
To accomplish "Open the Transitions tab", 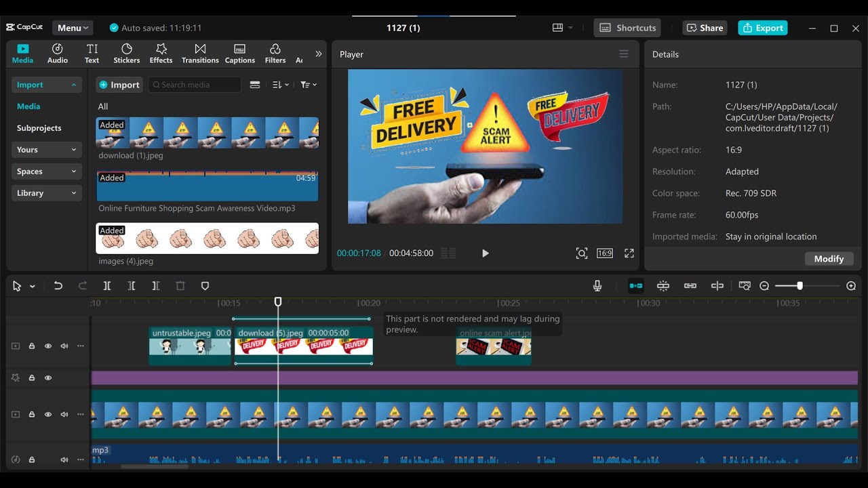I will pyautogui.click(x=200, y=54).
